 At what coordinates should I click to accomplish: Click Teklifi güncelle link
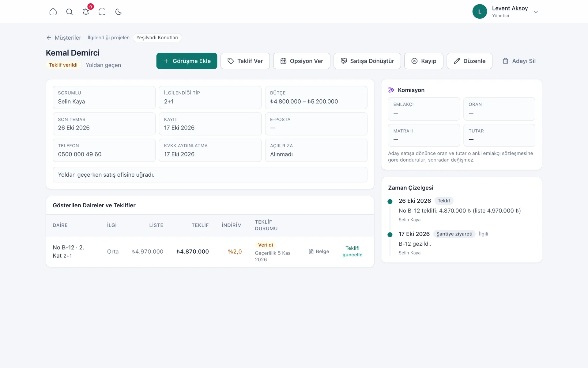pos(352,251)
